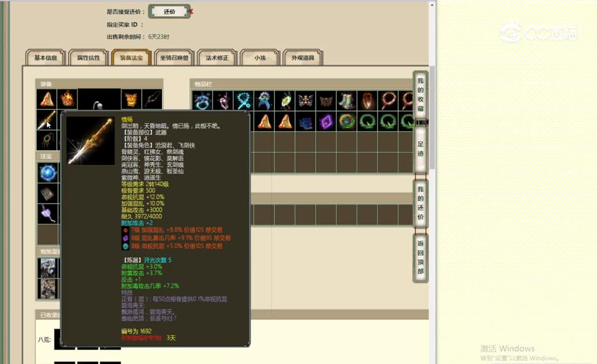Open the upper 地煞星 warrior portrait

[48, 268]
